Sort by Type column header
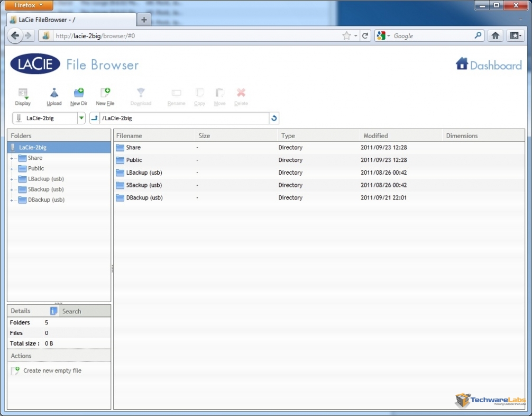 pos(318,135)
